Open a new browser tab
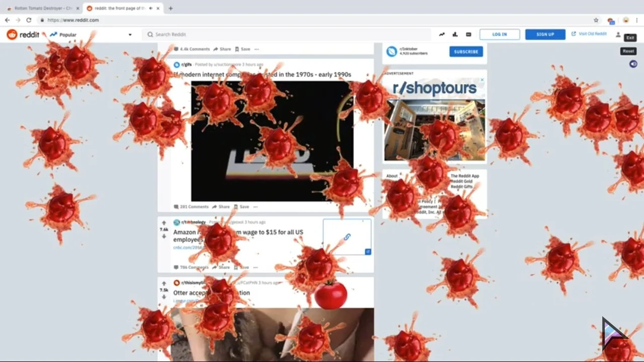This screenshot has height=362, width=644. click(171, 8)
